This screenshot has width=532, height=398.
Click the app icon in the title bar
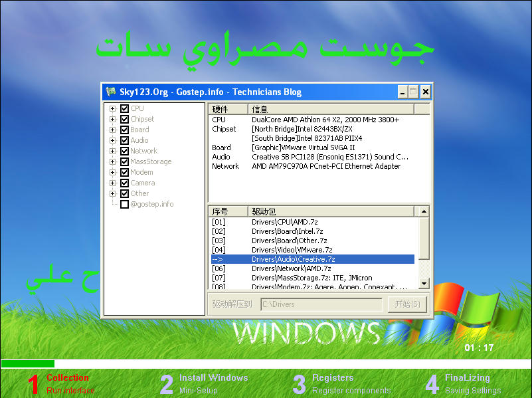111,92
